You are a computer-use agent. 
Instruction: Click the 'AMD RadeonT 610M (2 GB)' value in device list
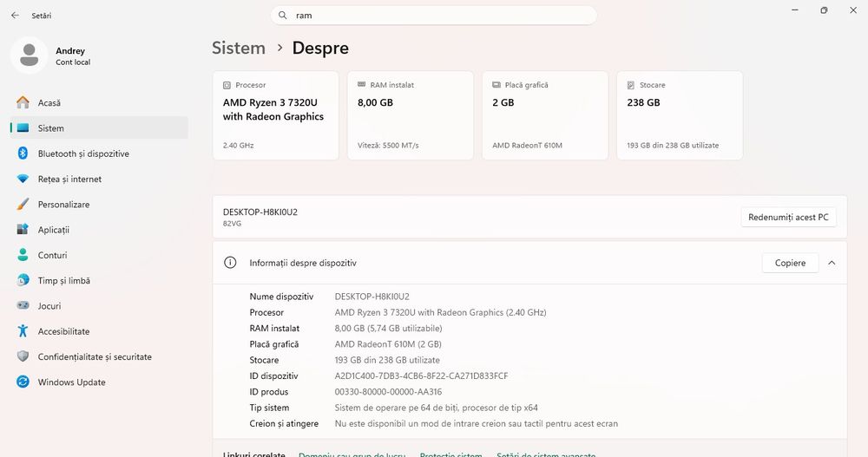coord(388,344)
